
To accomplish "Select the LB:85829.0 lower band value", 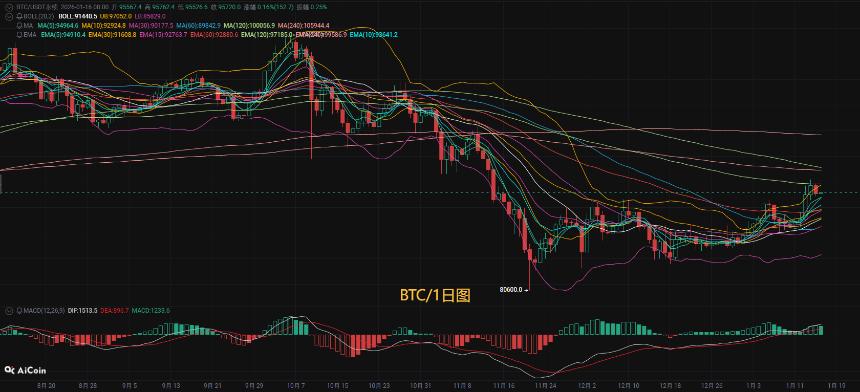I will pos(150,16).
